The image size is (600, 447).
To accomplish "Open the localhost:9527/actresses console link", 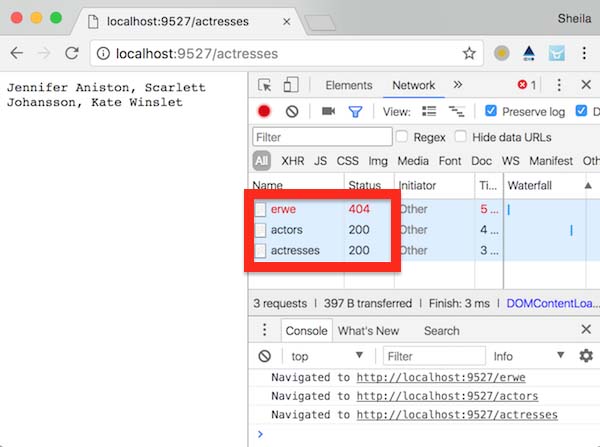I will pyautogui.click(x=457, y=415).
